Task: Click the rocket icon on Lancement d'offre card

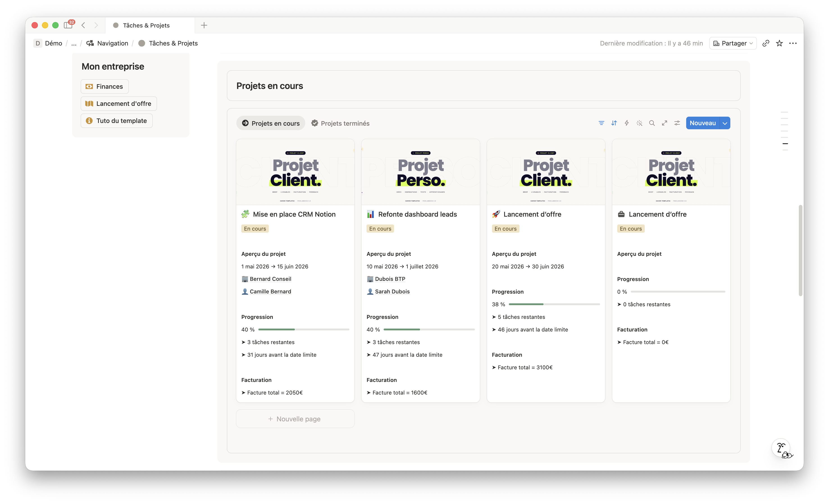Action: (x=496, y=214)
